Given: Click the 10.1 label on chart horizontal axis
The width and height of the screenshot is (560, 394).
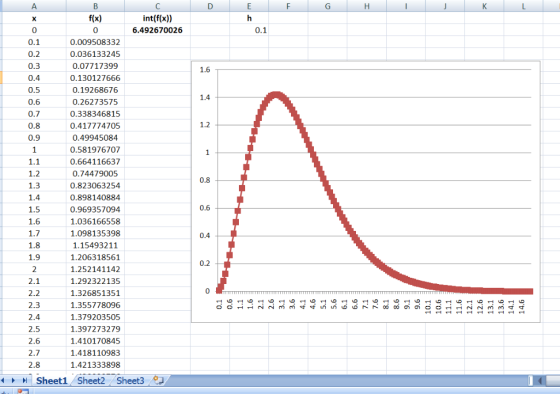Looking at the screenshot, I should click(x=428, y=306).
